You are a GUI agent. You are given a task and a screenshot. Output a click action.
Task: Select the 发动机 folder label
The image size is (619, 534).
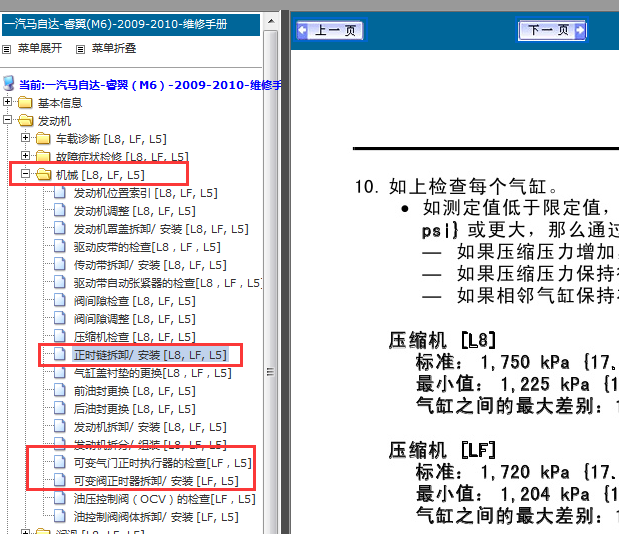[54, 121]
